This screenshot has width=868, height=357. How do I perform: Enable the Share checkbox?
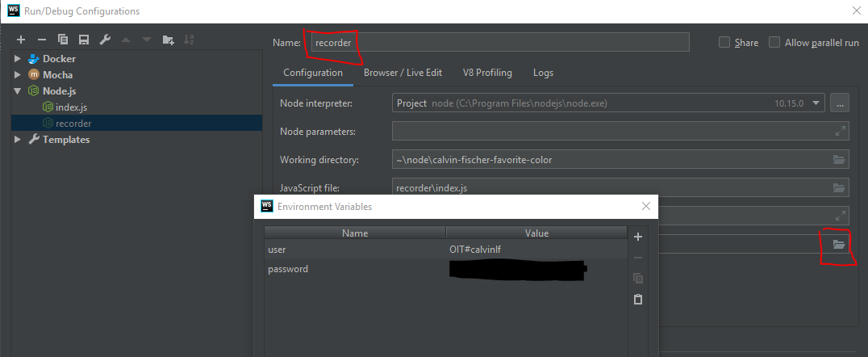724,42
